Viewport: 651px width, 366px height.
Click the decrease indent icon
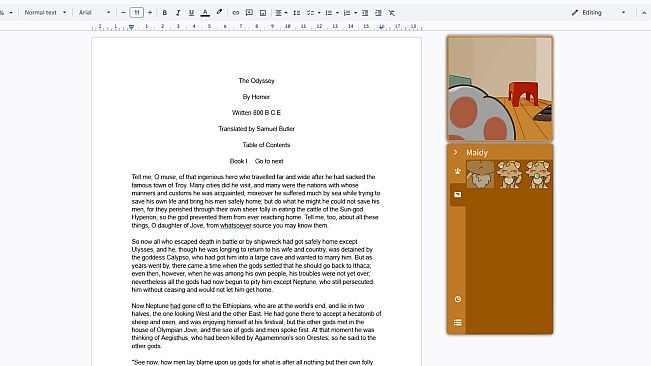tap(365, 13)
